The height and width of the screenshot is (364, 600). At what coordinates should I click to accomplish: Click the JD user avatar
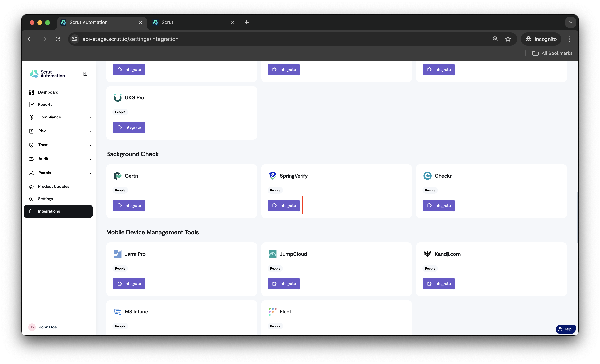(32, 327)
